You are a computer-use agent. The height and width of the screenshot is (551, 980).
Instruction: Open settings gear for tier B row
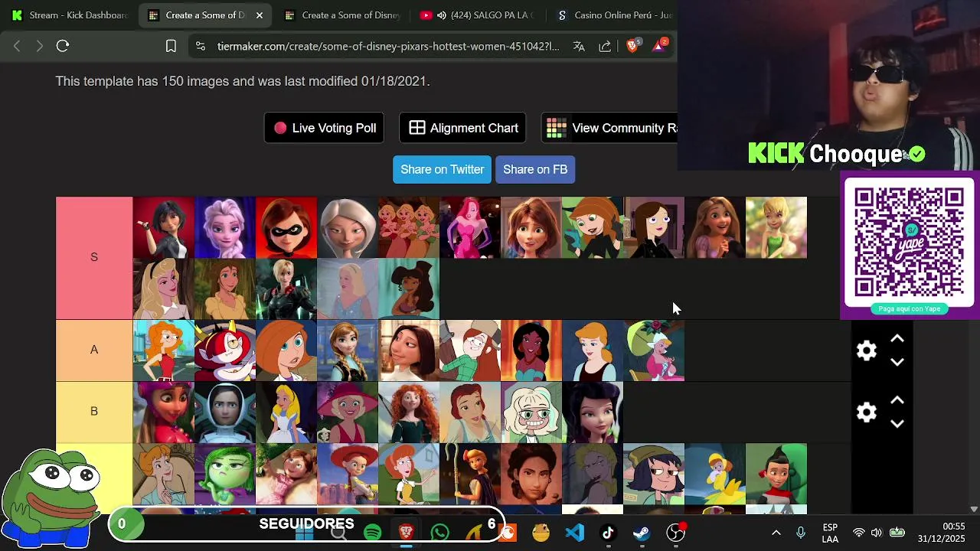(866, 412)
